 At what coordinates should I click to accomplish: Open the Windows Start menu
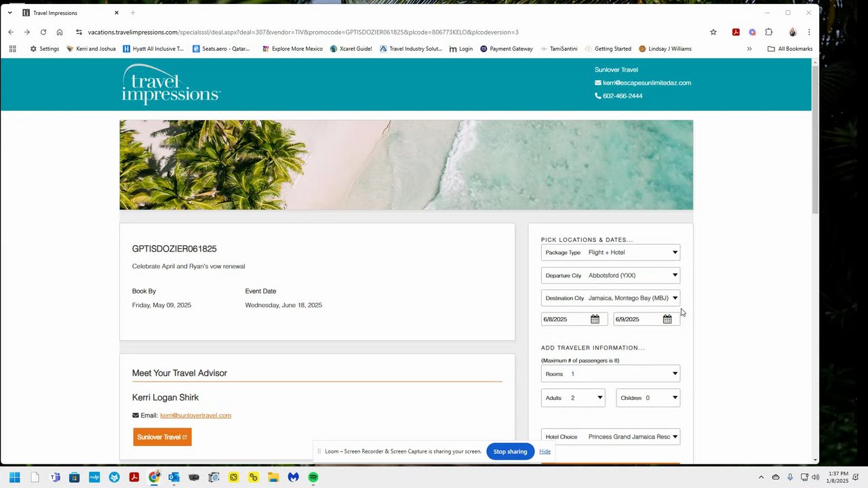(15, 477)
